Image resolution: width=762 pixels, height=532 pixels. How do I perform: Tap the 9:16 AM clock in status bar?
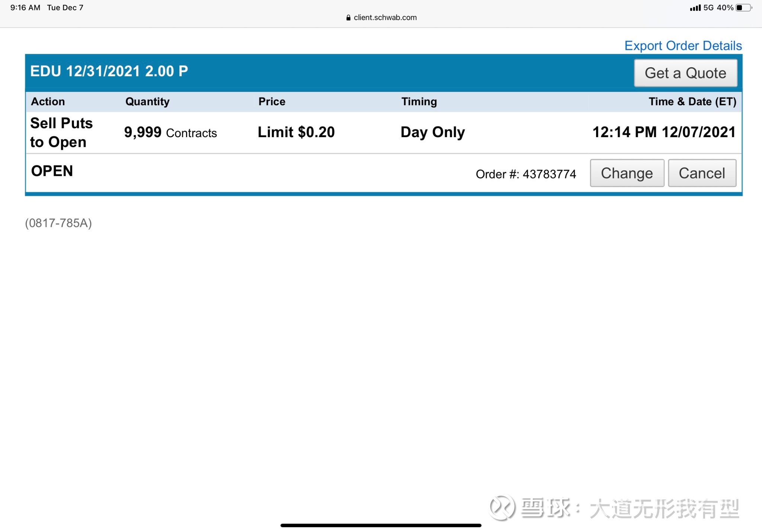[x=25, y=8]
